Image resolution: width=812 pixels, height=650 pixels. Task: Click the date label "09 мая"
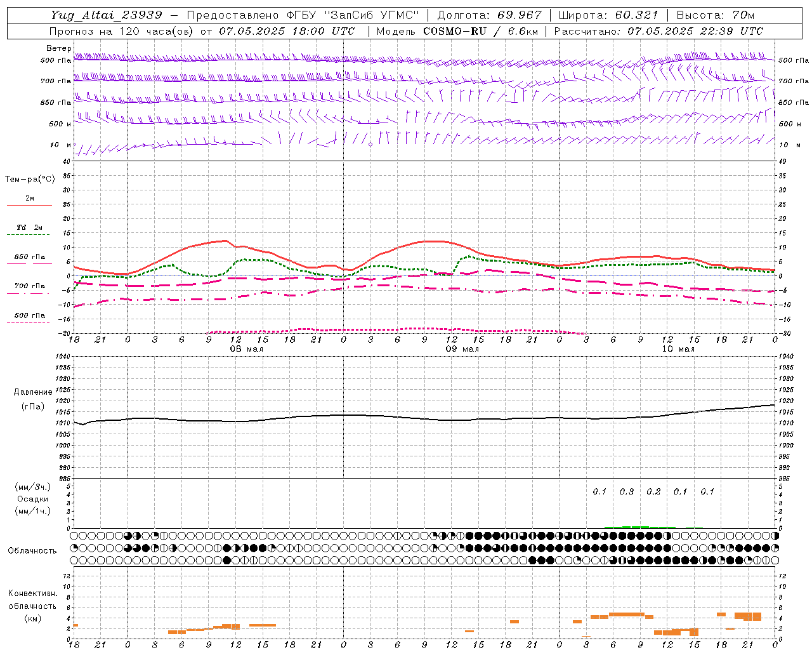(462, 349)
